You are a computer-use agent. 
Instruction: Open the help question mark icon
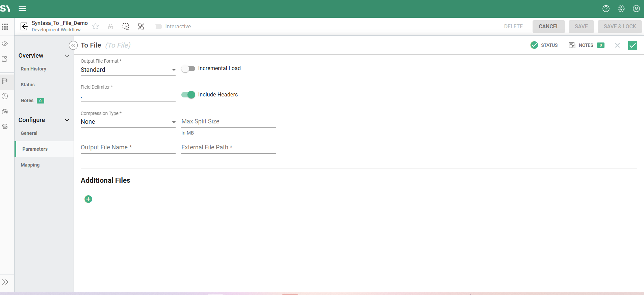(x=606, y=9)
